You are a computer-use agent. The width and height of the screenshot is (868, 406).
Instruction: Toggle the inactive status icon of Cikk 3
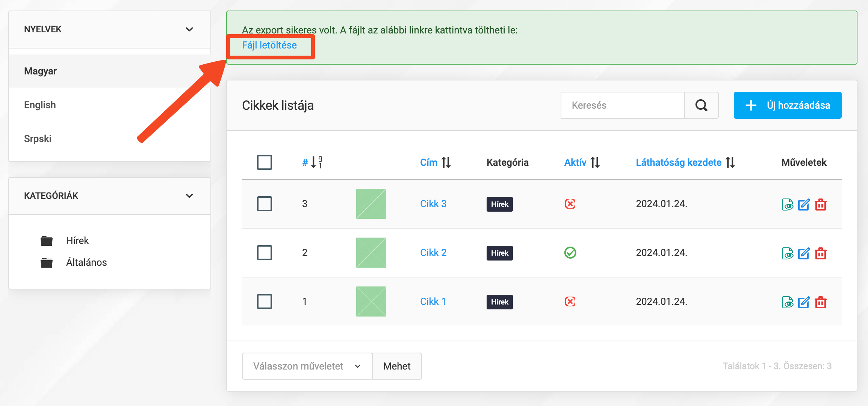click(570, 204)
